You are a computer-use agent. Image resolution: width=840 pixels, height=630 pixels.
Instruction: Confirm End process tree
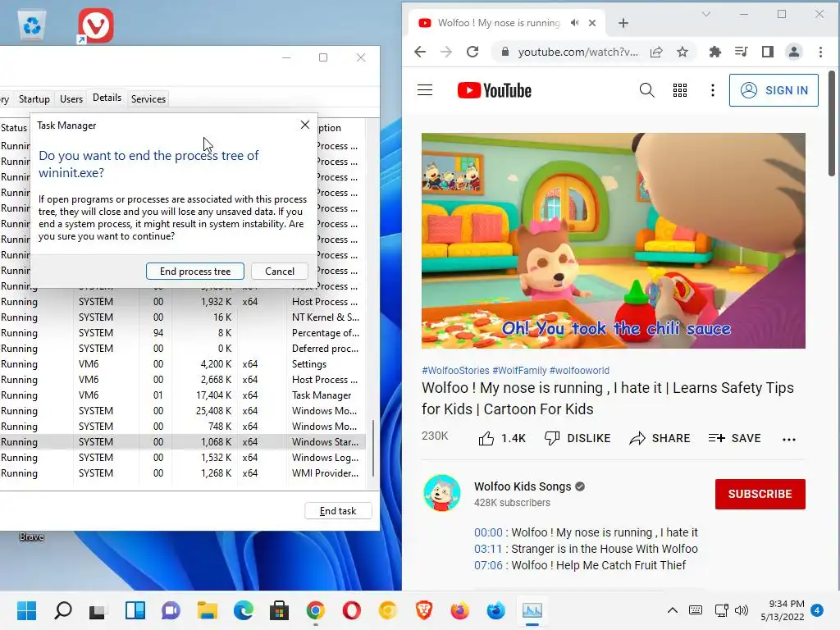tap(195, 271)
